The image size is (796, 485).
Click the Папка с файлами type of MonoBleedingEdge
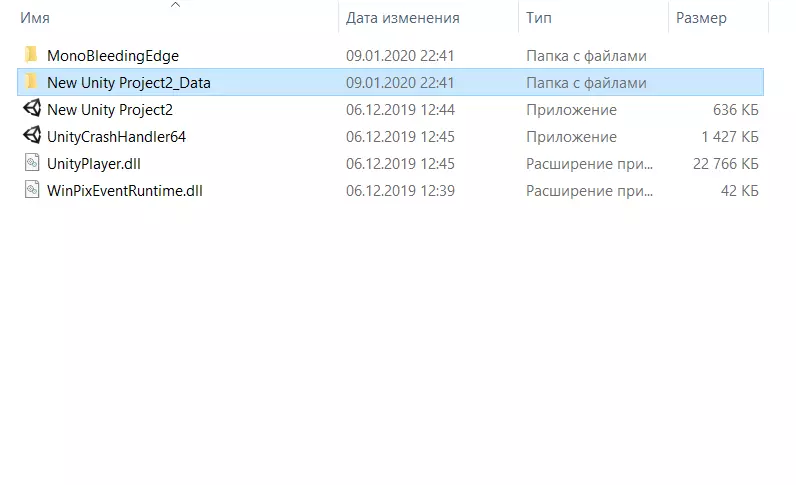pos(586,56)
